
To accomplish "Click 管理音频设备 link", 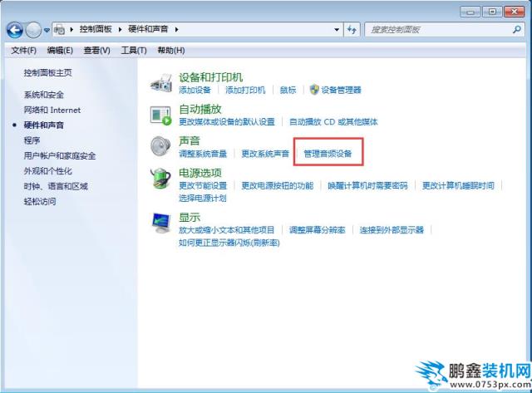I will point(328,154).
